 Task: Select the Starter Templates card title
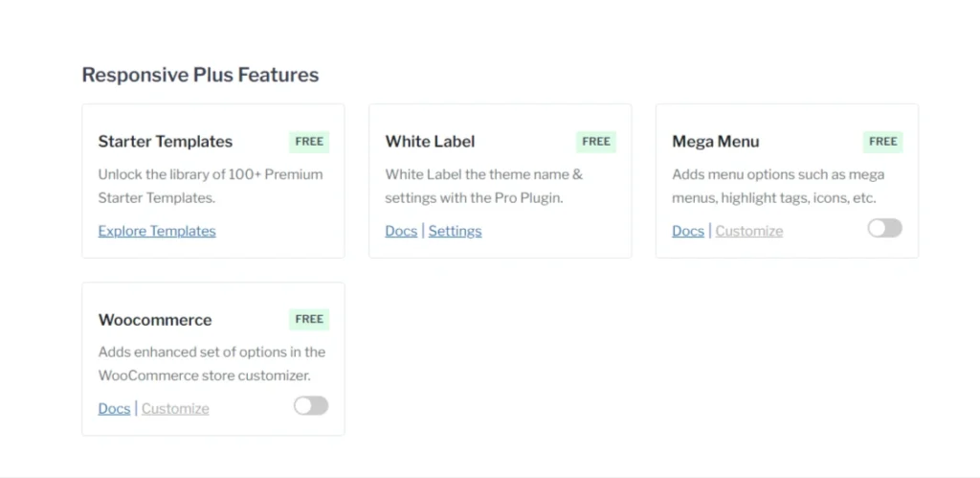pyautogui.click(x=166, y=142)
